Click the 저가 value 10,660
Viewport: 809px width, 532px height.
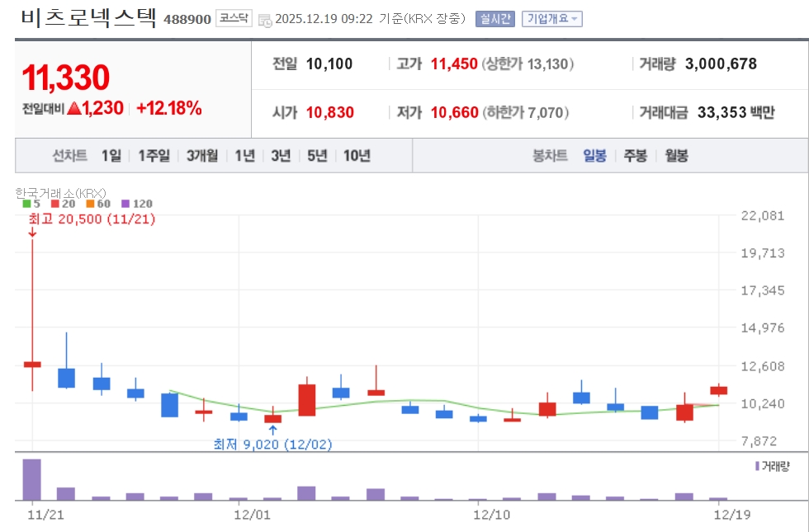coord(455,112)
